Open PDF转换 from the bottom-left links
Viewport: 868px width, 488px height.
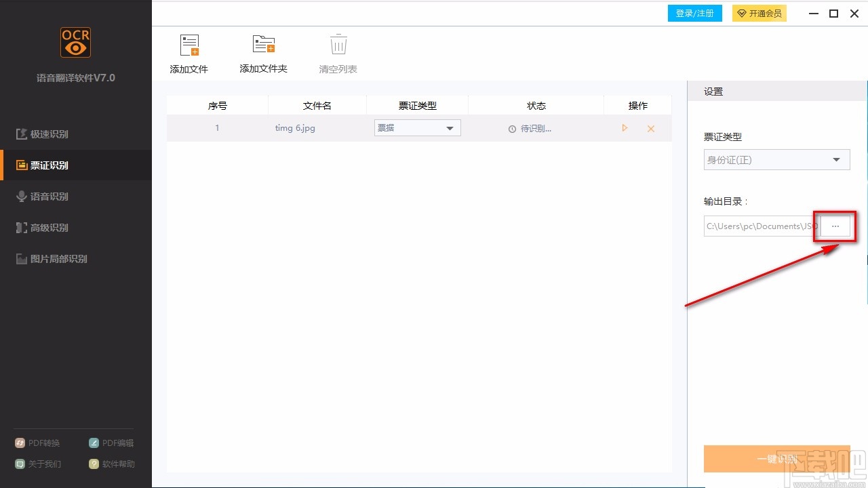pos(38,443)
